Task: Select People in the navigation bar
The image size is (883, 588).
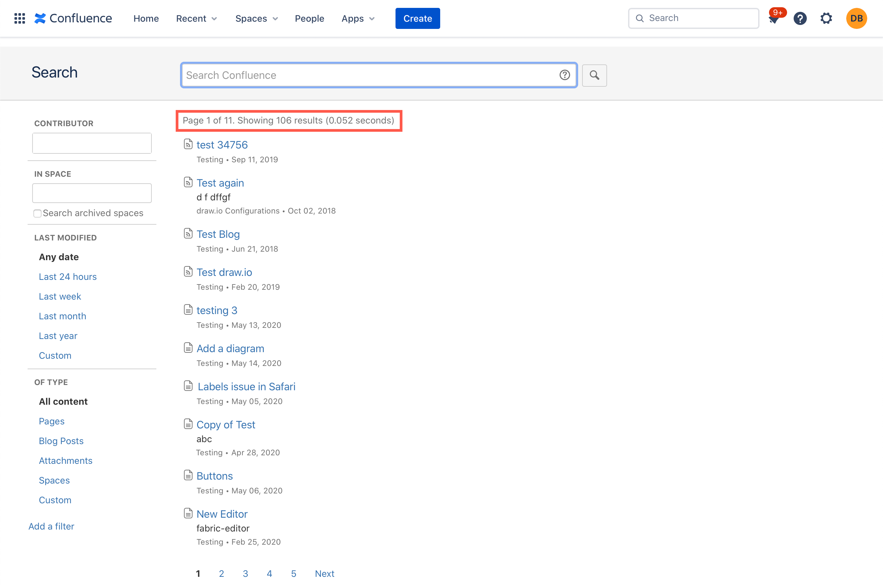Action: click(309, 18)
